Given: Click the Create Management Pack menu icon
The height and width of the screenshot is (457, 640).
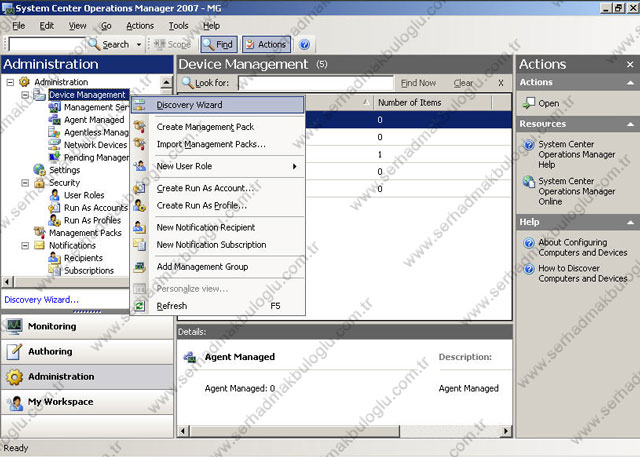Looking at the screenshot, I should click(140, 126).
